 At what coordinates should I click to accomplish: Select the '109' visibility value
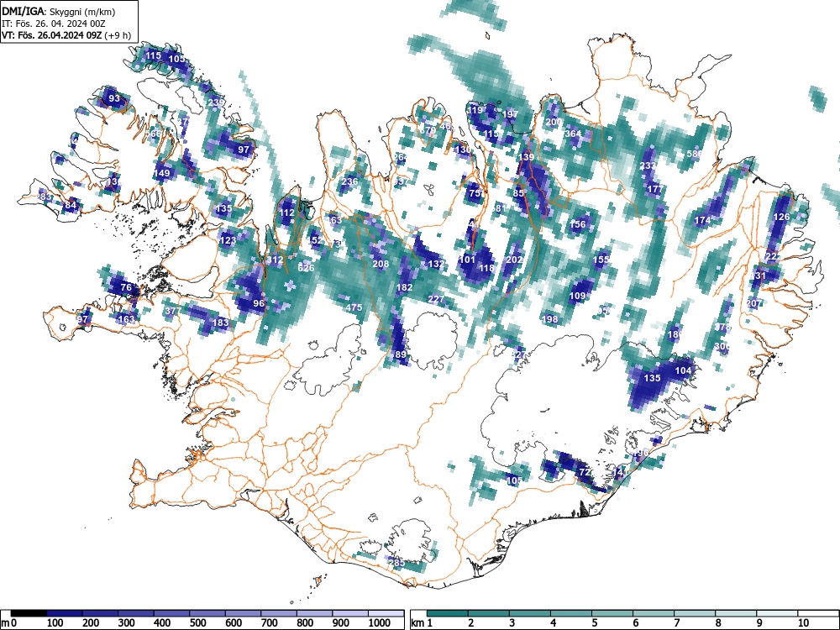coord(578,295)
